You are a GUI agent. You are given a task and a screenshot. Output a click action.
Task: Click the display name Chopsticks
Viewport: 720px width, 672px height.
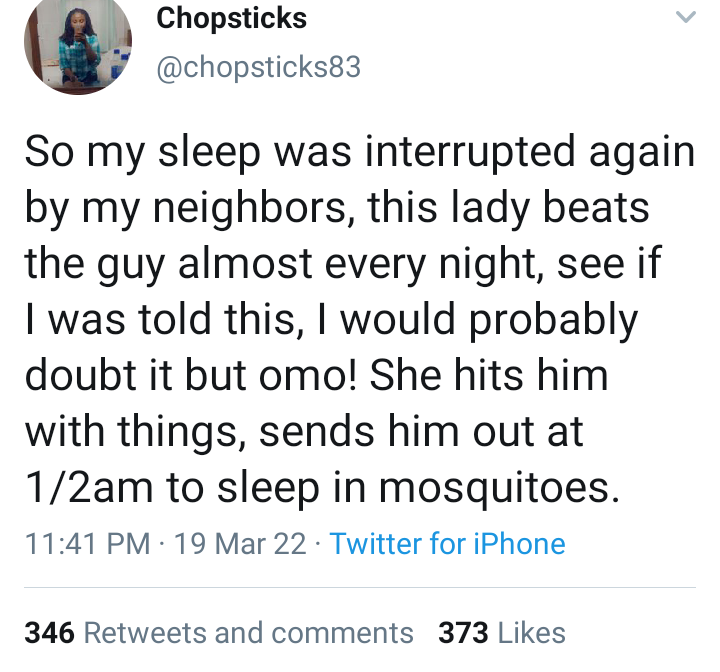232,18
